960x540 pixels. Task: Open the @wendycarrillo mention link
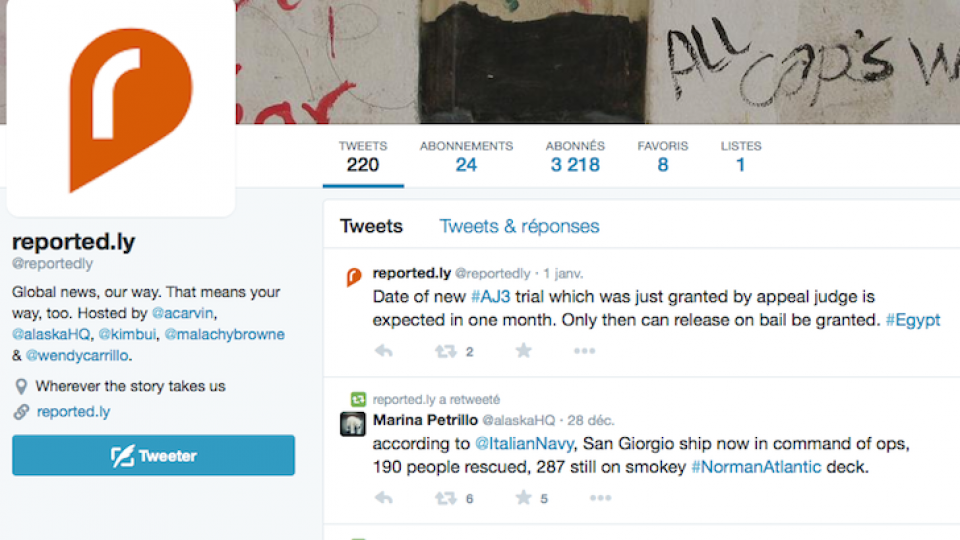click(77, 356)
